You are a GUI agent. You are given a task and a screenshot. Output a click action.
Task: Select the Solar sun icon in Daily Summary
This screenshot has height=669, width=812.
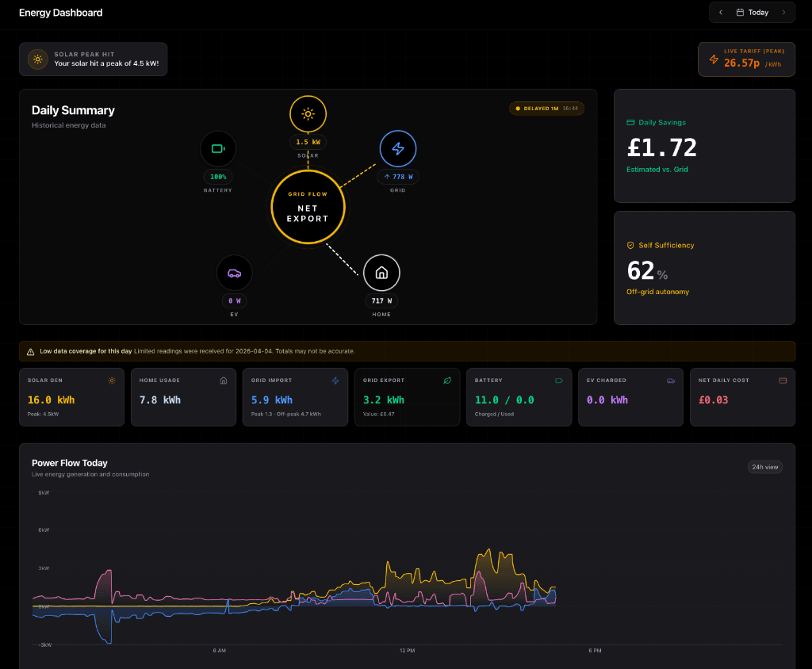pyautogui.click(x=308, y=113)
